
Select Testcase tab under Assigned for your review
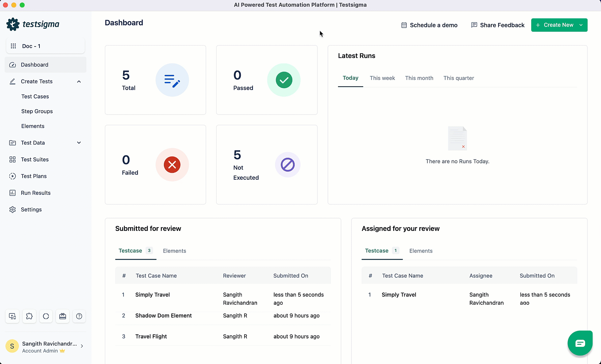[382, 250]
